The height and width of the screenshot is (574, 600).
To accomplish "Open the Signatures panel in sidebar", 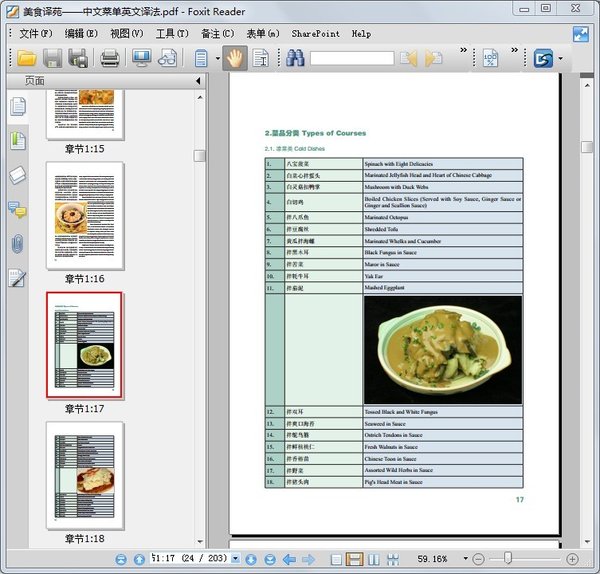I will 18,278.
